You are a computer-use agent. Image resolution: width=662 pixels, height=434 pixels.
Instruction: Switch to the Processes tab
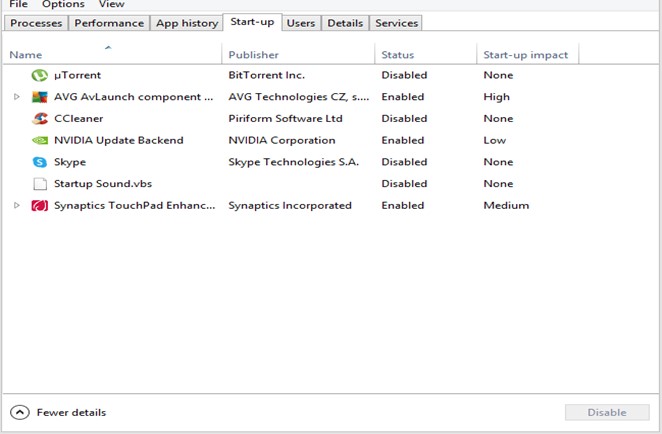pos(36,23)
